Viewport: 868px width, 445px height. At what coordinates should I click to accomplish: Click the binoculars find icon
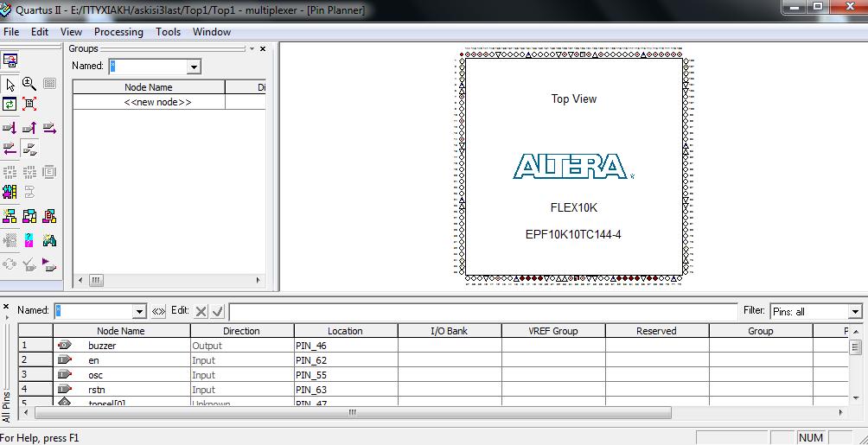click(49, 240)
